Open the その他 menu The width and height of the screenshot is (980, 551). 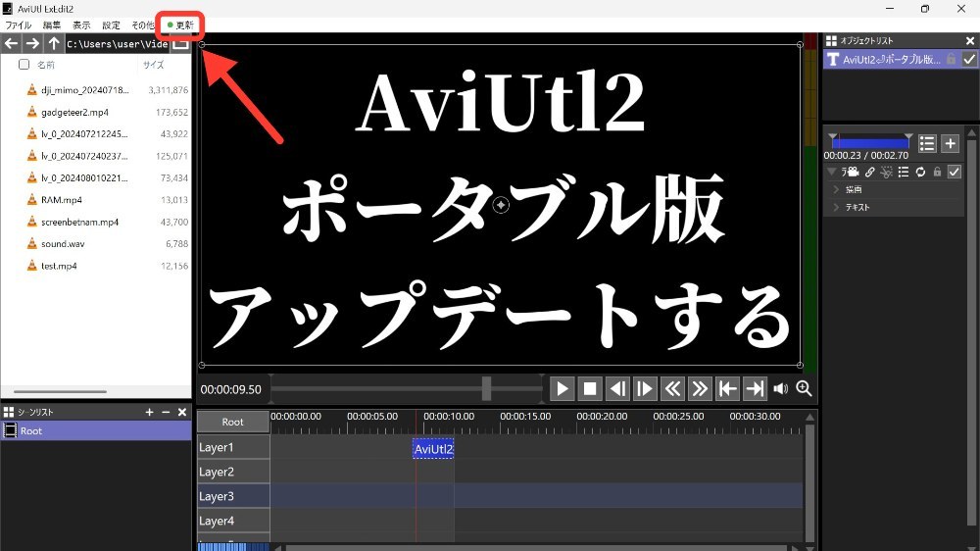[142, 25]
